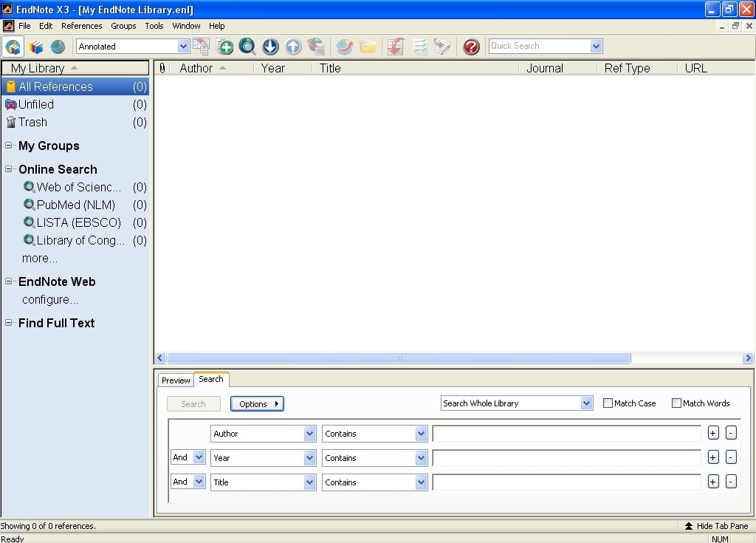The height and width of the screenshot is (543, 756).
Task: Open the File menu
Action: pyautogui.click(x=24, y=26)
